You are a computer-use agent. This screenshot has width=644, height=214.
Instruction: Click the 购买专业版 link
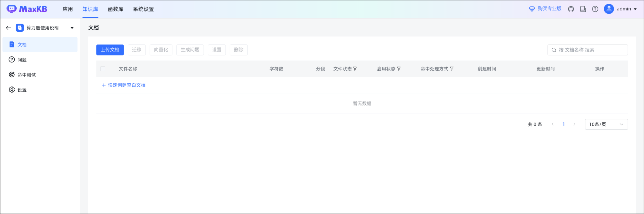pos(550,9)
